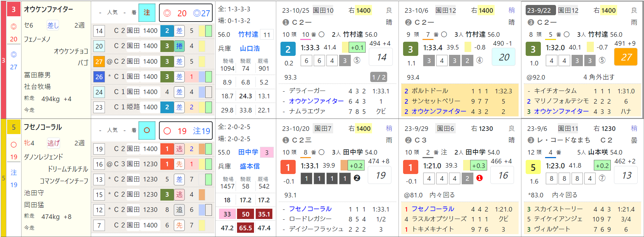This screenshot has width=644, height=237.
Task: Click the 11 box beside 竹村達
Action: [x=267, y=35]
